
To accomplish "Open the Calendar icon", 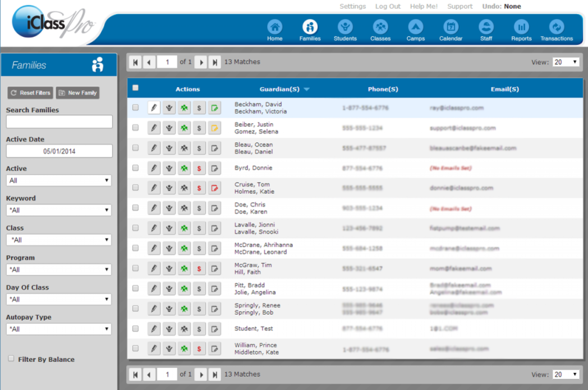I will point(451,29).
